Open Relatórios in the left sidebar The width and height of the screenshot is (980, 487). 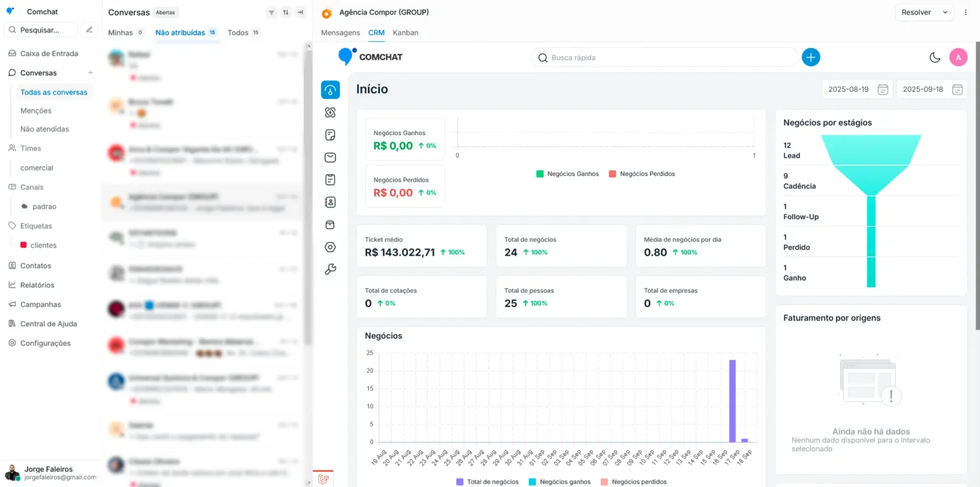tap(37, 285)
